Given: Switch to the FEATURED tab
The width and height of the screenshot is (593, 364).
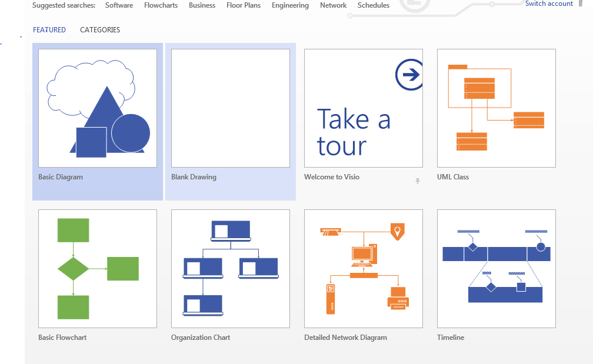Looking at the screenshot, I should (49, 30).
